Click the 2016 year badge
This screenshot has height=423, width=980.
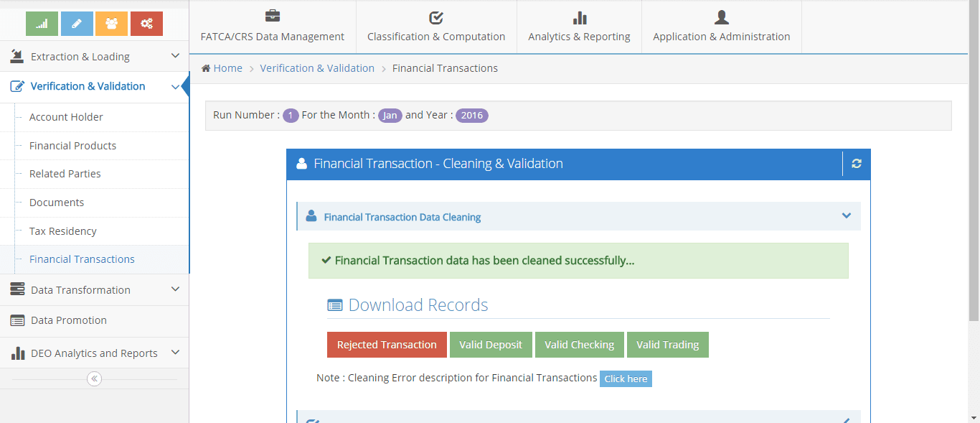coord(472,115)
